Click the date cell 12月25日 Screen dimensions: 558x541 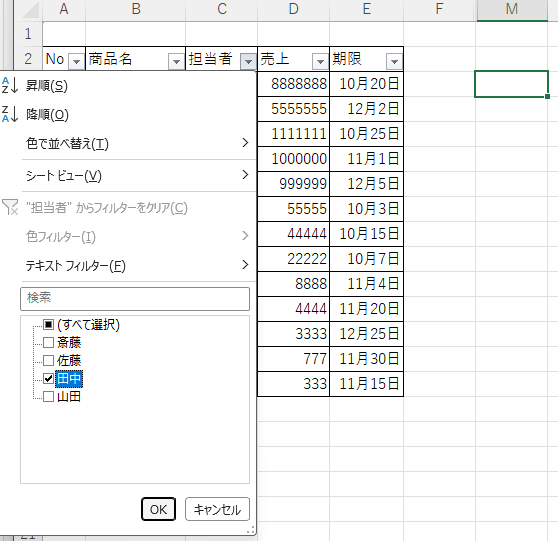tap(367, 334)
